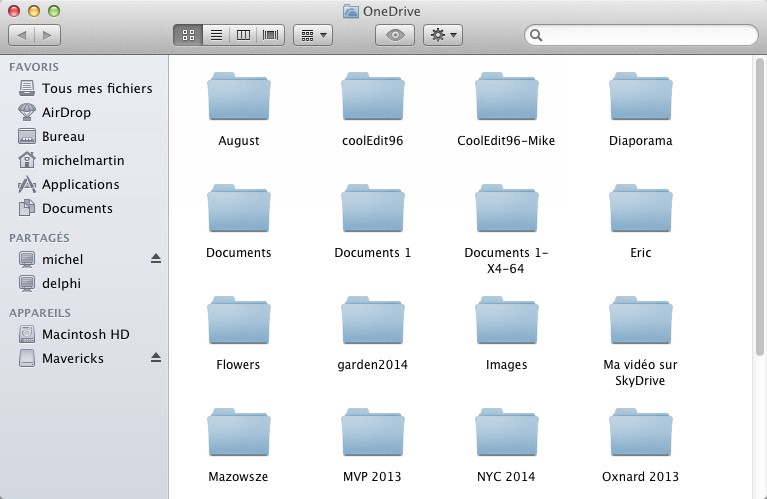This screenshot has width=767, height=499.
Task: Eject the michel shared computer
Action: (155, 259)
